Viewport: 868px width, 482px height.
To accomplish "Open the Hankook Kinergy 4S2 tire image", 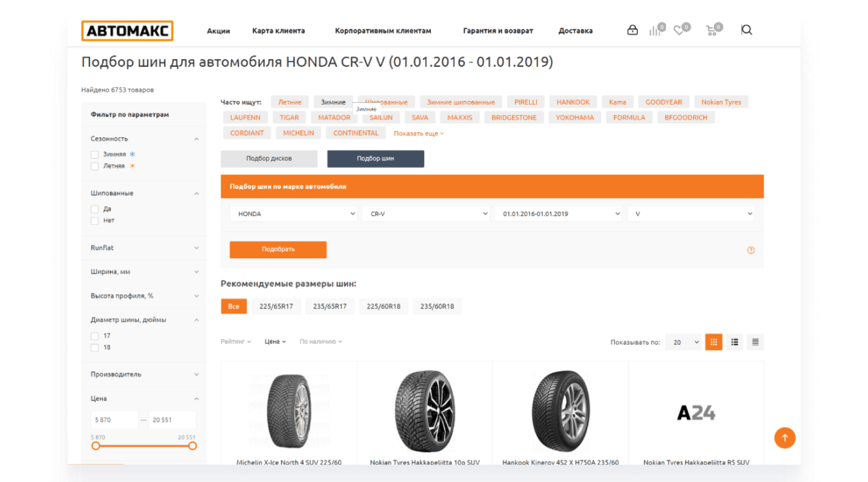I will (x=560, y=411).
